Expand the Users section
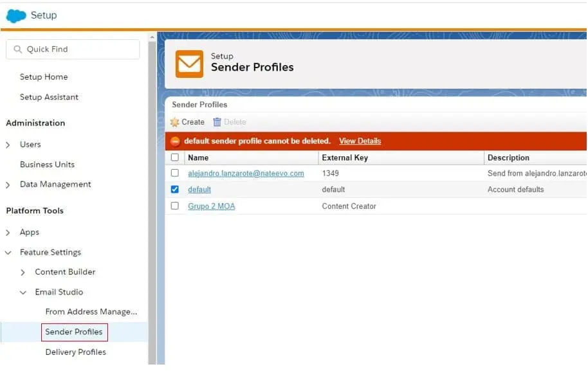Viewport: 588px width, 371px height. [8, 145]
